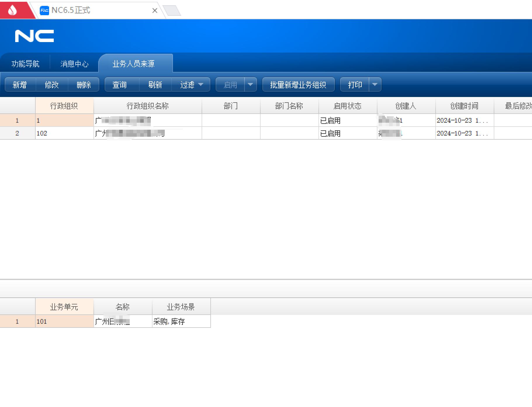Image resolution: width=532 pixels, height=407 pixels.
Task: Click the 业务场景 column header
Action: pos(181,307)
